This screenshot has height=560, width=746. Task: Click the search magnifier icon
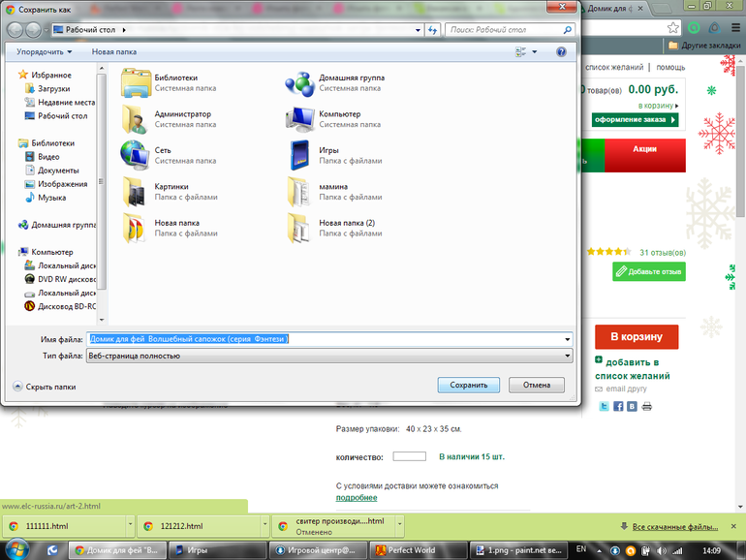(x=567, y=30)
